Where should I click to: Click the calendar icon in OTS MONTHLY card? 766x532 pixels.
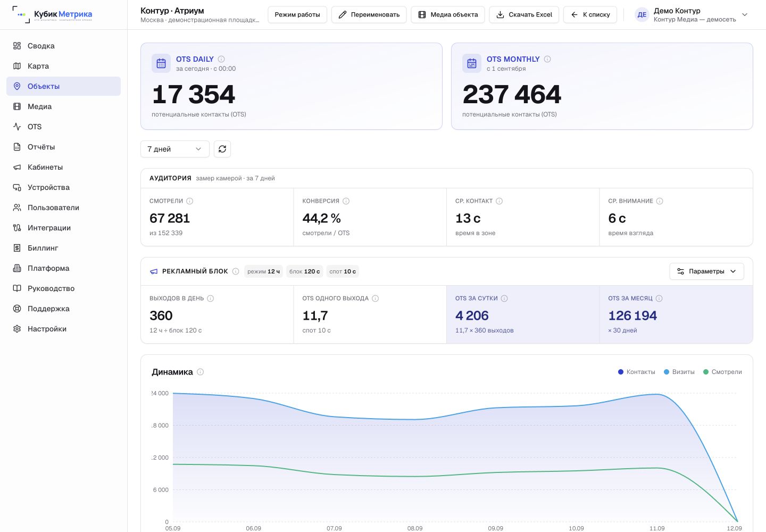click(472, 63)
